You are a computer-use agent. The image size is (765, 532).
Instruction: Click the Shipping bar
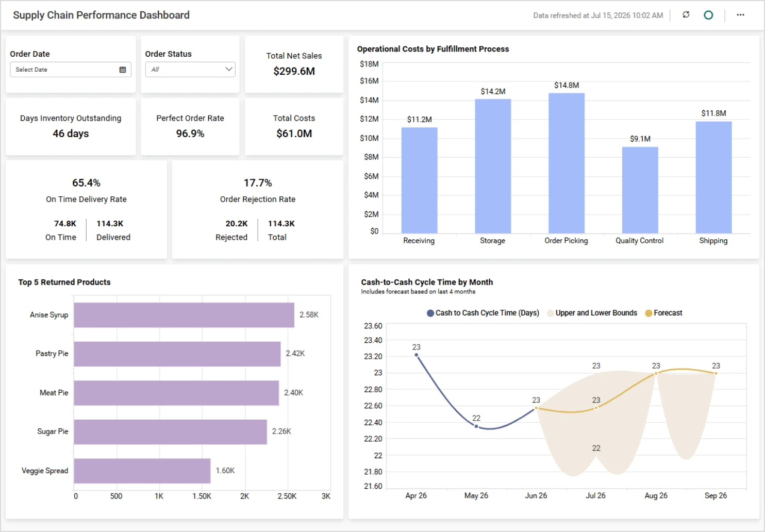click(x=713, y=177)
